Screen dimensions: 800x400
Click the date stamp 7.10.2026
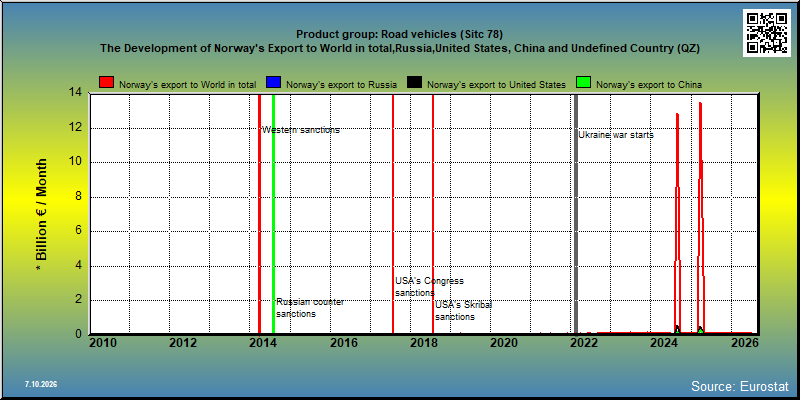(40, 384)
